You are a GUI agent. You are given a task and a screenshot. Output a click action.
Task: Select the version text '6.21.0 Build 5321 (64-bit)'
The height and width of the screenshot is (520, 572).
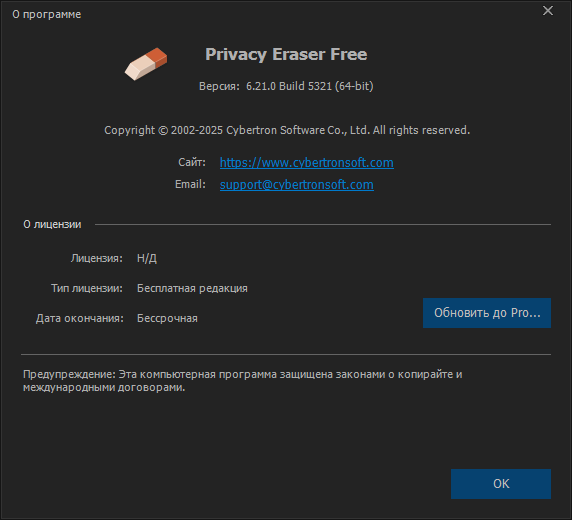310,86
